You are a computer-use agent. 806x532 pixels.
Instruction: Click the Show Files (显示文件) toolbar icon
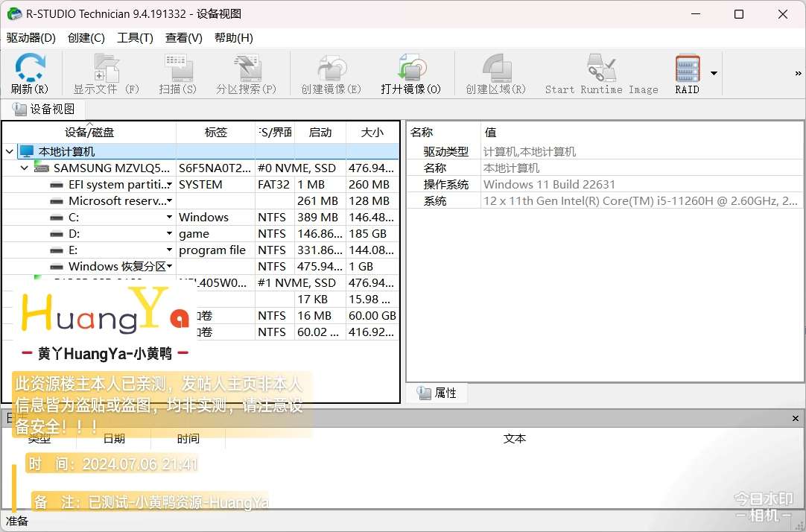click(x=107, y=67)
